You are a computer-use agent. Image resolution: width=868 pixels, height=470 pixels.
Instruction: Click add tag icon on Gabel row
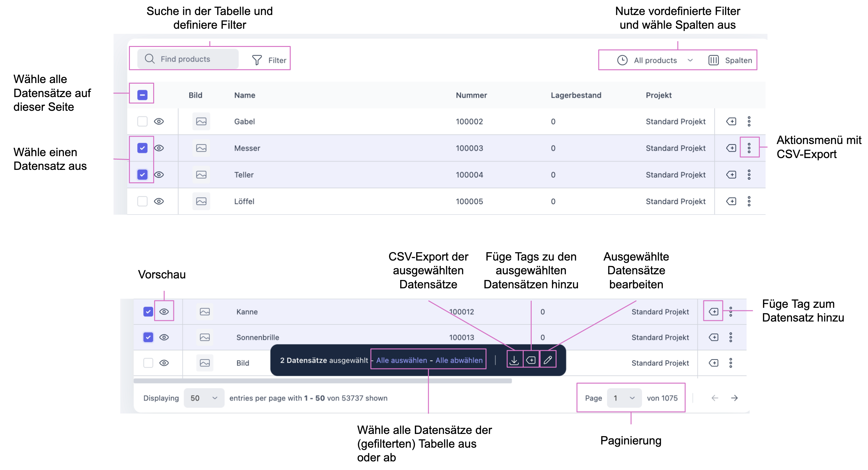[731, 121]
